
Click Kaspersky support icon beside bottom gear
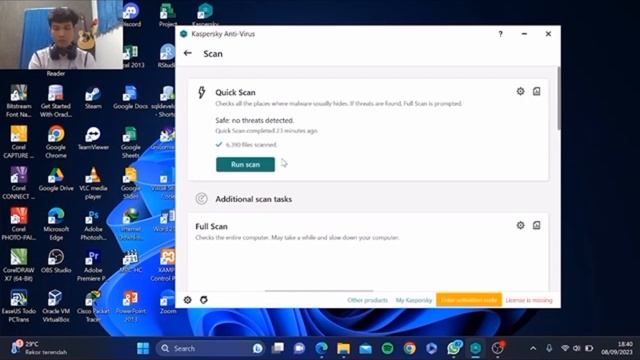pos(204,300)
